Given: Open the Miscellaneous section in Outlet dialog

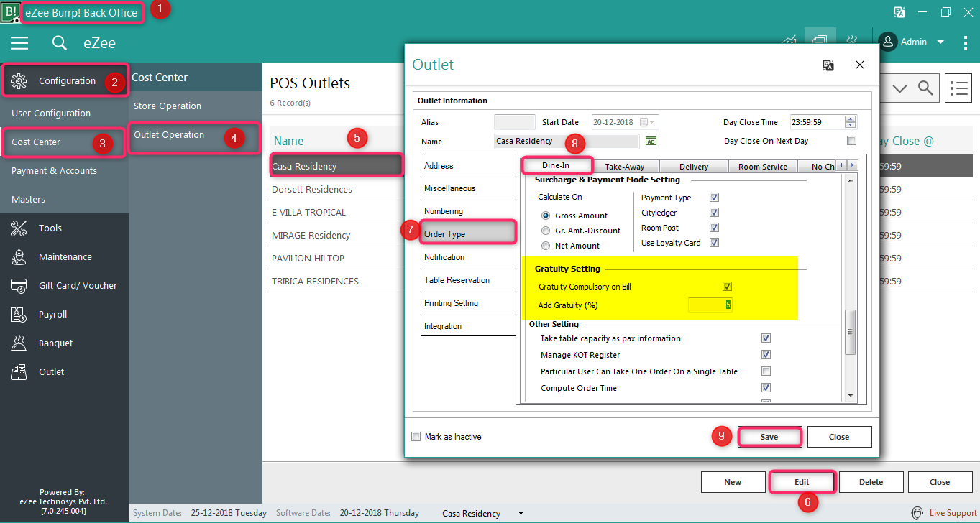Looking at the screenshot, I should pyautogui.click(x=467, y=188).
